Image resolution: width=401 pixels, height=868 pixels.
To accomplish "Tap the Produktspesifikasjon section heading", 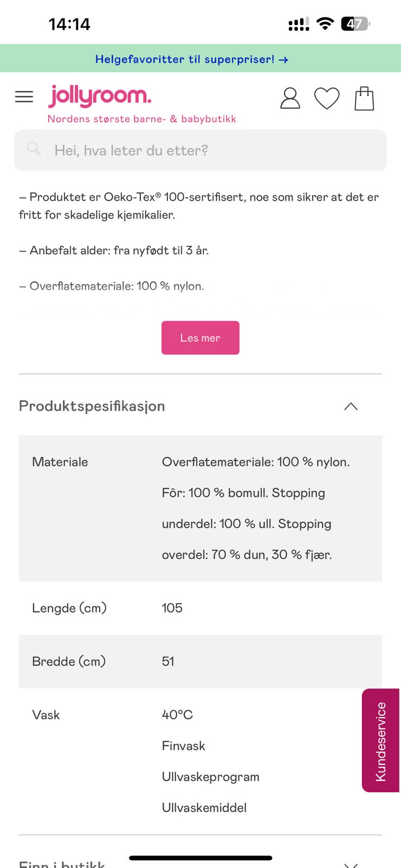I will point(92,406).
